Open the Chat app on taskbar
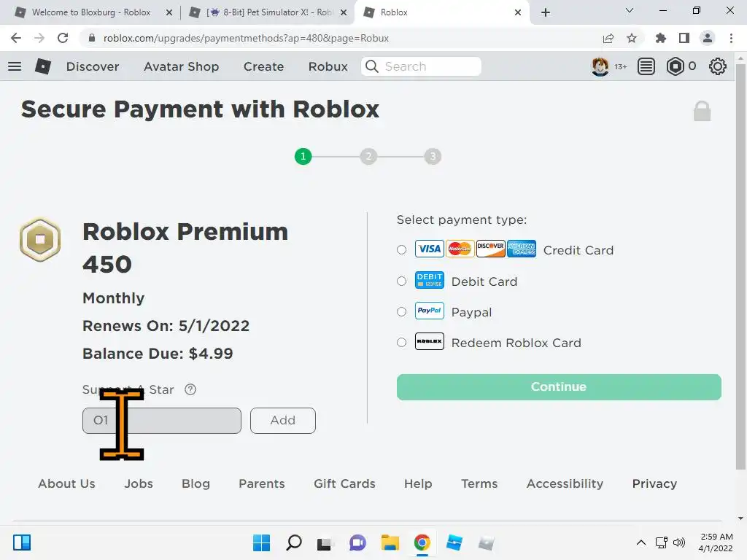This screenshot has width=747, height=560. pyautogui.click(x=357, y=542)
